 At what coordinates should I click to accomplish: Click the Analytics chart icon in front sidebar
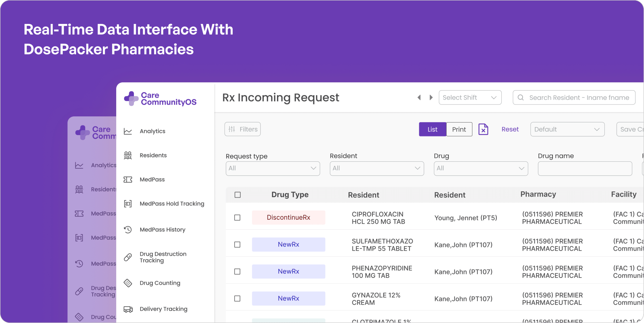click(x=128, y=131)
